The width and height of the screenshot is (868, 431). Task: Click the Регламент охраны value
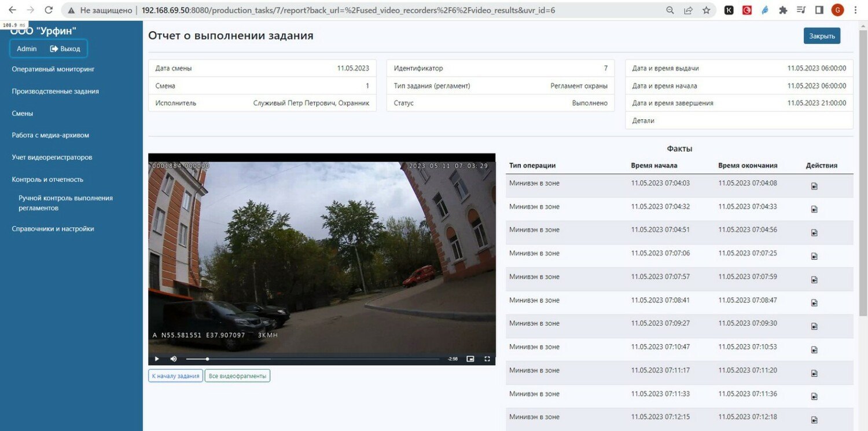(x=579, y=86)
